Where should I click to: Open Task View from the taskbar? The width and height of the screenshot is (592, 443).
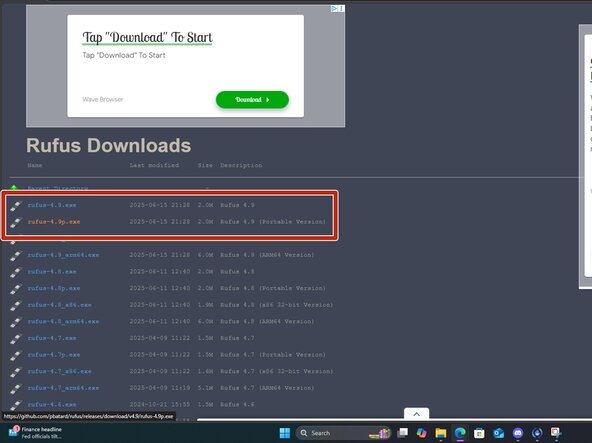click(402, 433)
